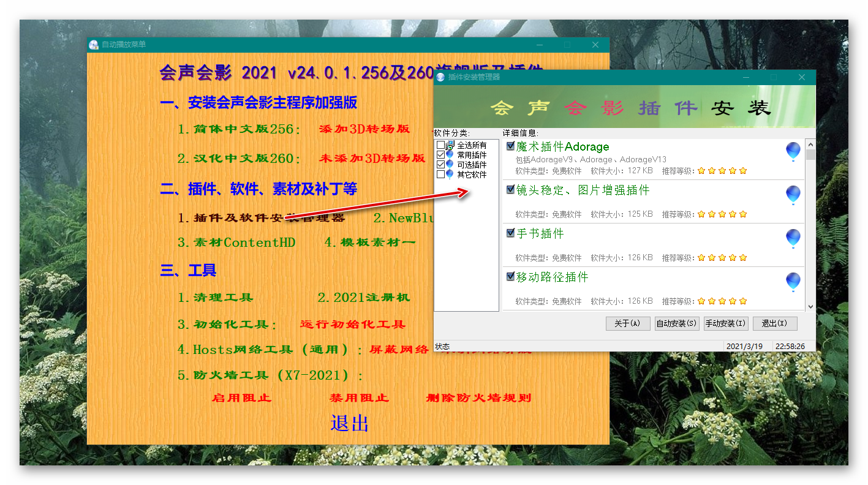Screen dimensions: 868x485
Task: Select 移动路径插件 title text
Action: [552, 277]
